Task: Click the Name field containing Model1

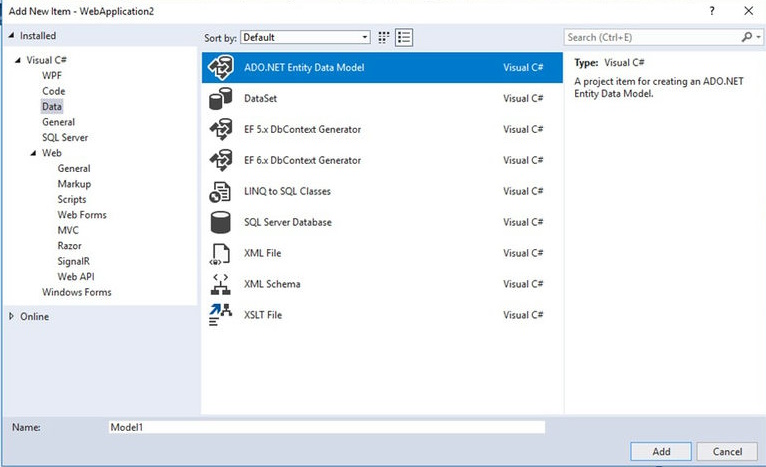Action: coord(327,427)
